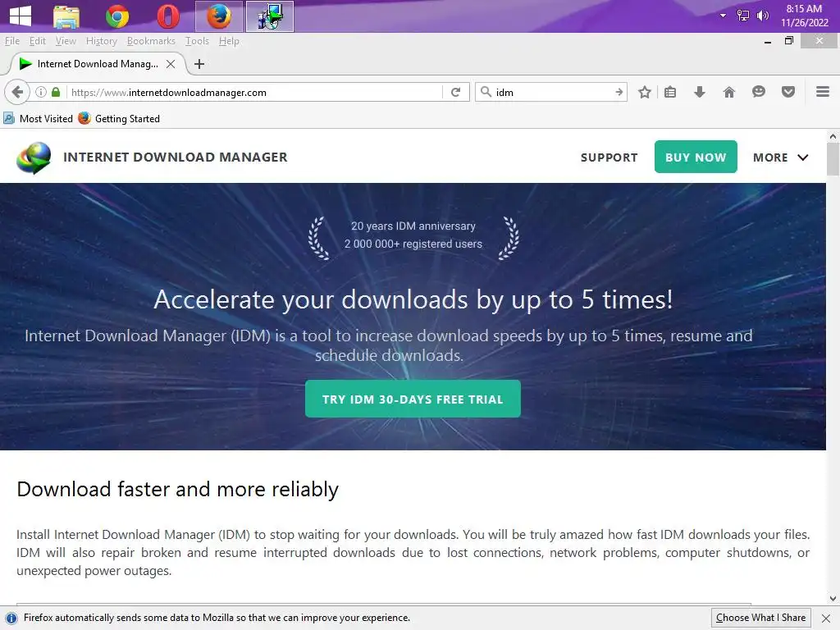This screenshot has width=840, height=630.
Task: Click the '20 years IDM anniversary' text
Action: click(413, 226)
